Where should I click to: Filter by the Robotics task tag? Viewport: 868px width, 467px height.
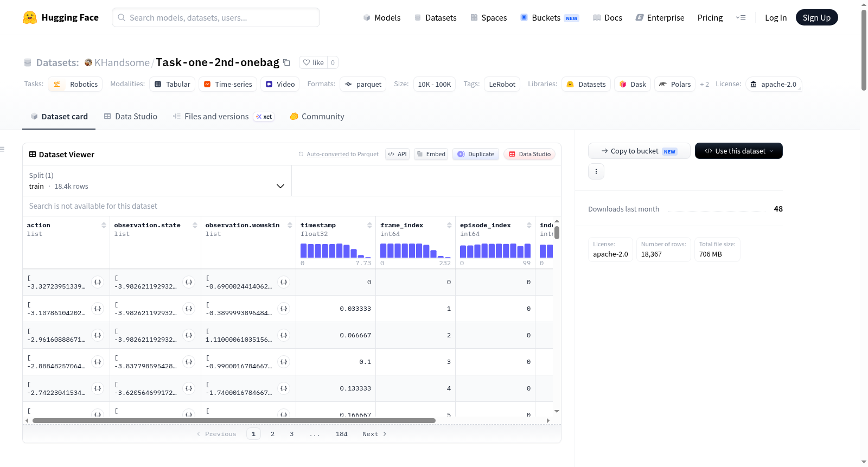[x=75, y=85]
